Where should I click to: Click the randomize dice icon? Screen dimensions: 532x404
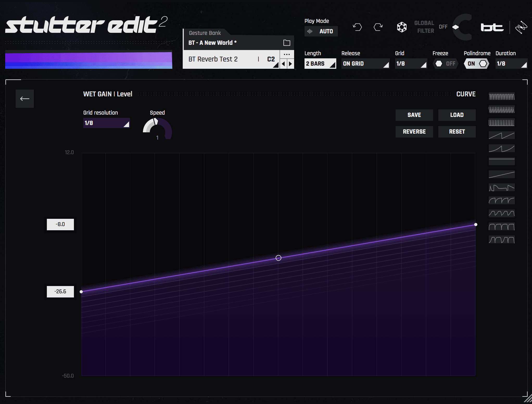[402, 27]
